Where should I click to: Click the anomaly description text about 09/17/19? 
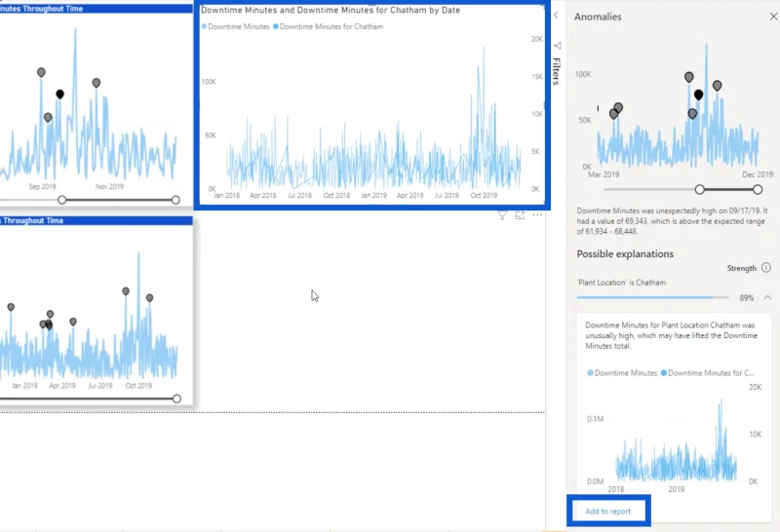(672, 221)
